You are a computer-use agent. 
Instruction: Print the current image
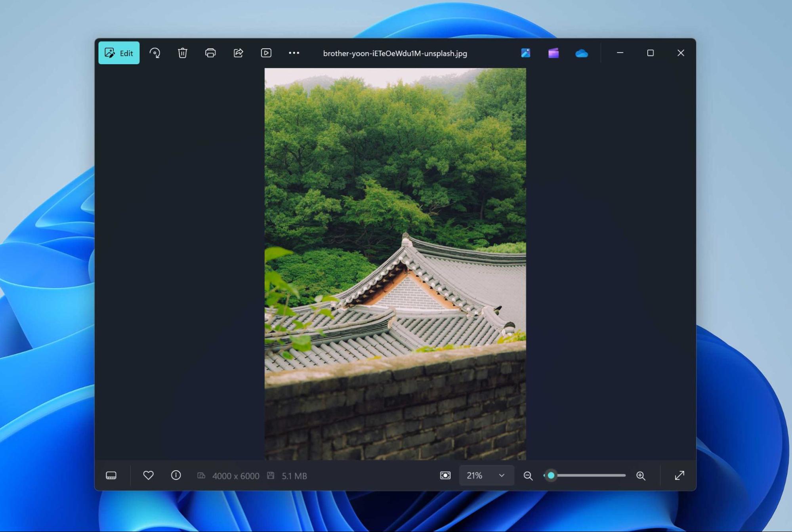pos(210,53)
